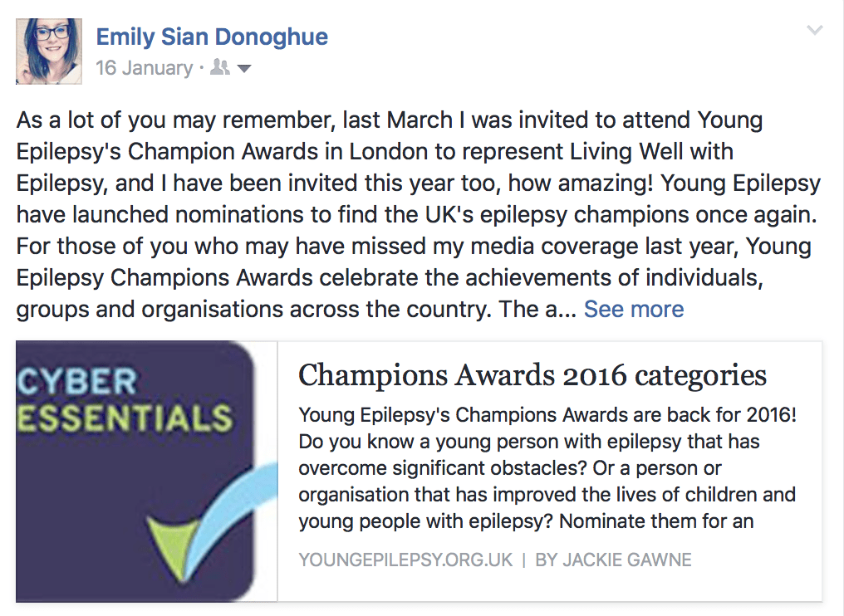Expand the audience selector dropdown arrow
Image resolution: width=844 pixels, height=616 pixels.
click(x=244, y=69)
